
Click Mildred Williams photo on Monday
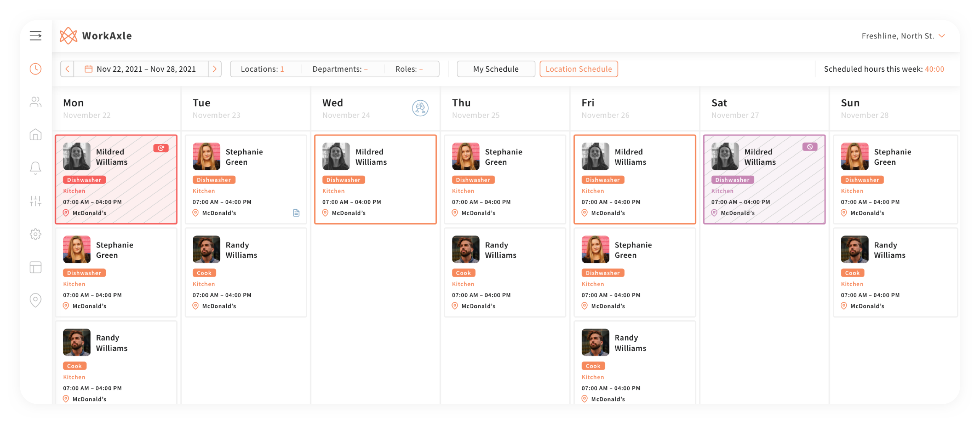77,156
